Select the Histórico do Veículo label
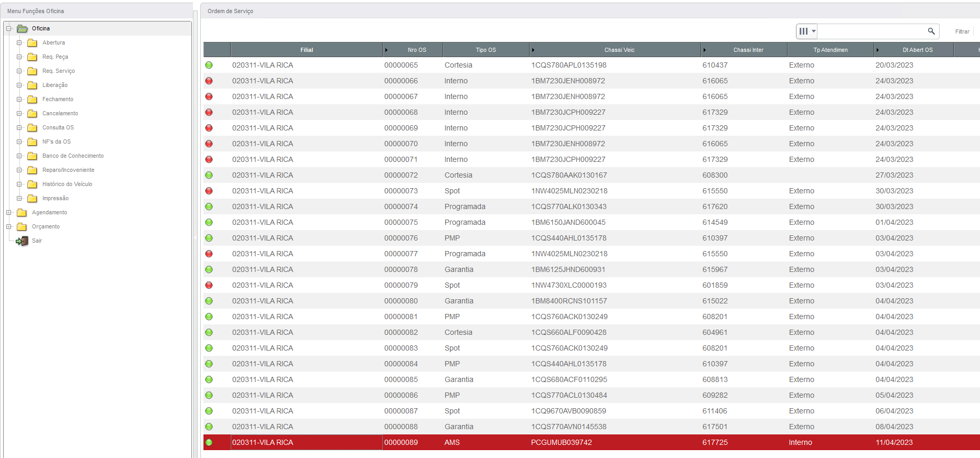The width and height of the screenshot is (980, 458). coord(67,184)
